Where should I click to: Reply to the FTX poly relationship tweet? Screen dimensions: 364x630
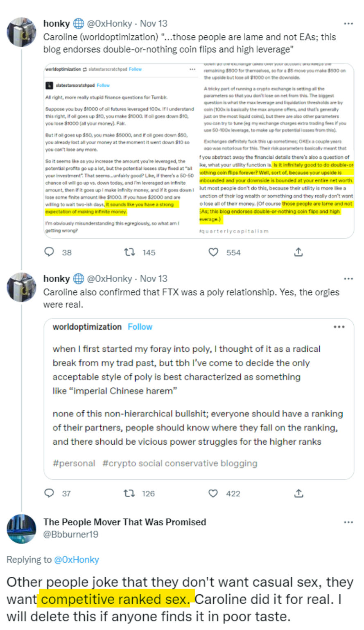coord(49,493)
